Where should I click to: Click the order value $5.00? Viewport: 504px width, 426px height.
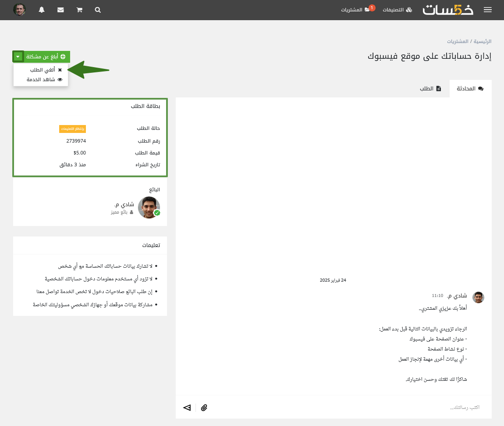tap(80, 153)
